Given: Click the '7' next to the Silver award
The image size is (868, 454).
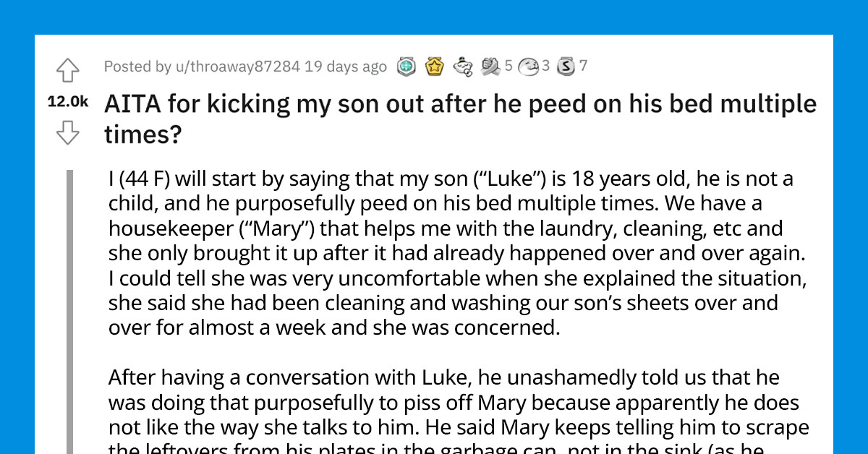Looking at the screenshot, I should [x=582, y=67].
